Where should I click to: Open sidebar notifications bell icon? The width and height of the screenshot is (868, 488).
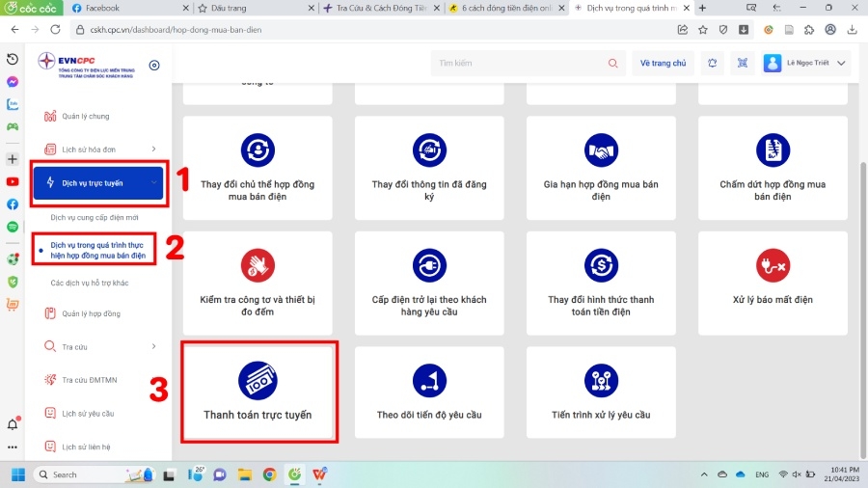click(x=13, y=423)
